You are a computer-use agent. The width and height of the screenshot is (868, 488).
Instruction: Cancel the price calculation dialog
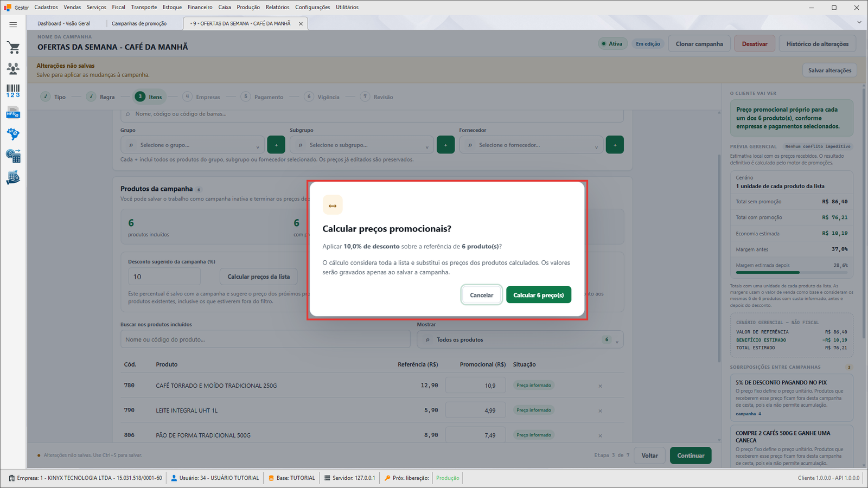(481, 295)
